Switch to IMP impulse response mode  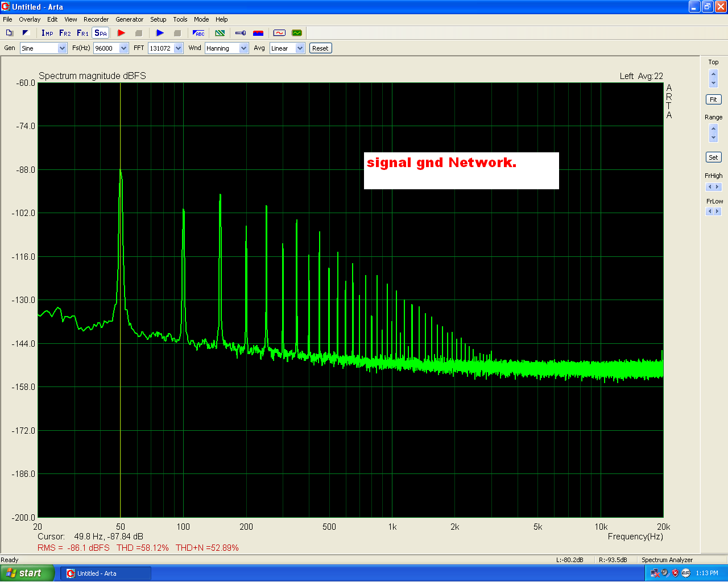pos(47,33)
